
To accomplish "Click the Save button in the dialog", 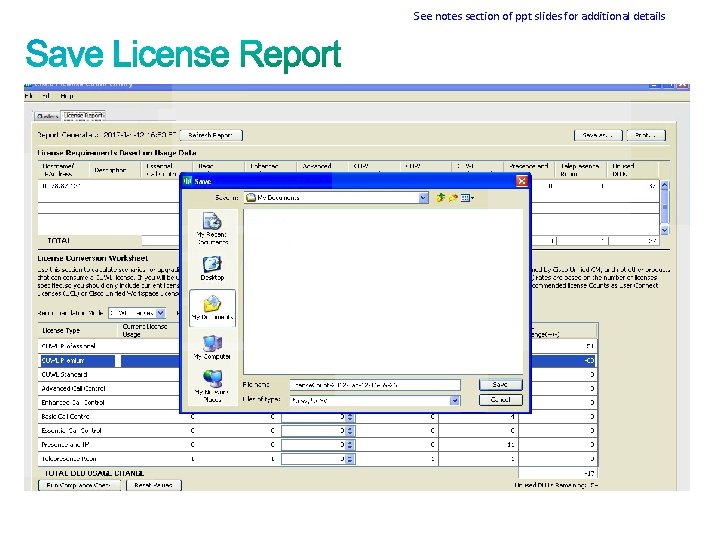I will (501, 384).
